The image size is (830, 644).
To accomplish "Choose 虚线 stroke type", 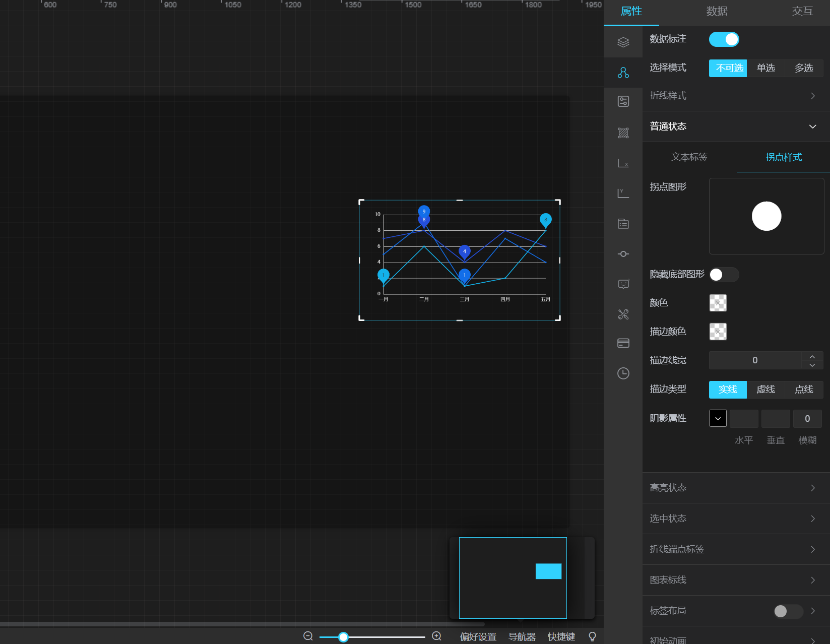I will [765, 390].
